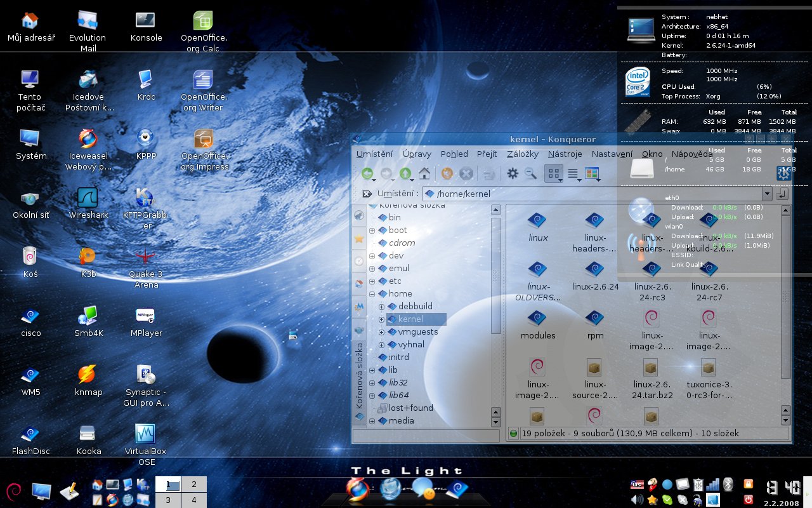Click the Firefox icon in the dock
Viewport: 812px width, 508px height.
[358, 489]
